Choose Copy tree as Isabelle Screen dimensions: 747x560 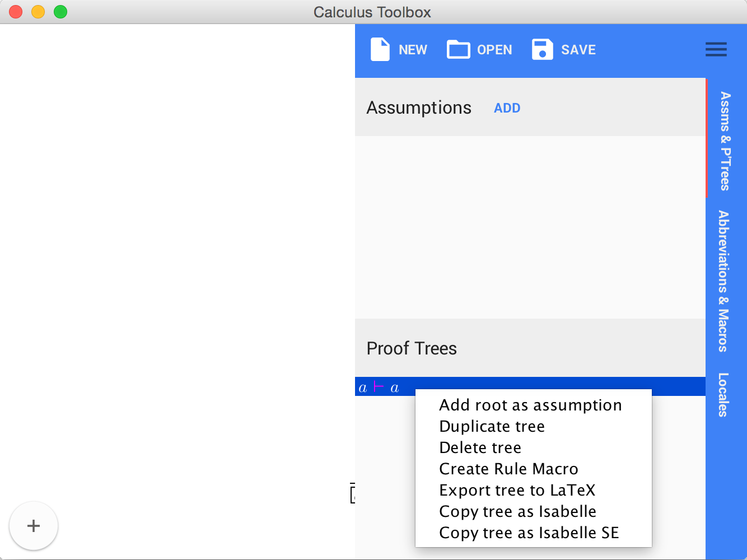tap(533, 511)
